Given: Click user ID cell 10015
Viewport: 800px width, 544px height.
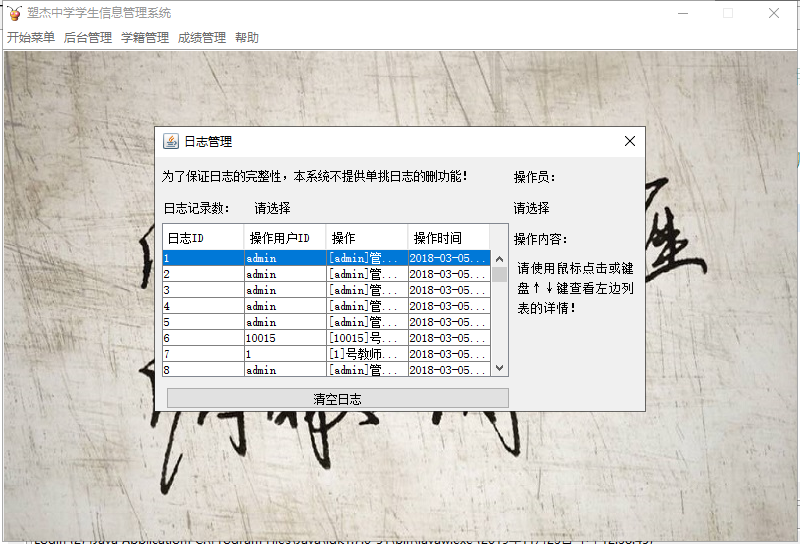Looking at the screenshot, I should pos(285,338).
